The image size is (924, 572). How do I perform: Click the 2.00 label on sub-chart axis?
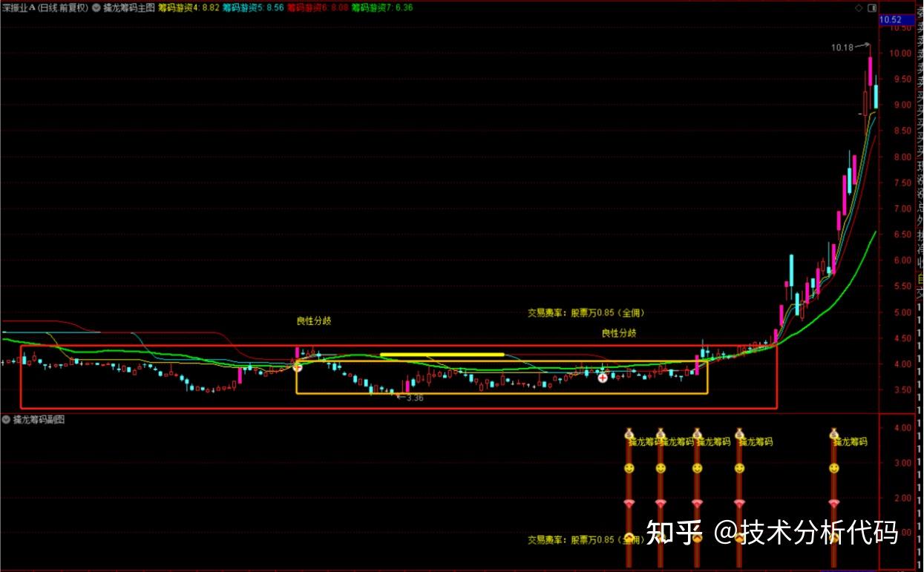902,498
